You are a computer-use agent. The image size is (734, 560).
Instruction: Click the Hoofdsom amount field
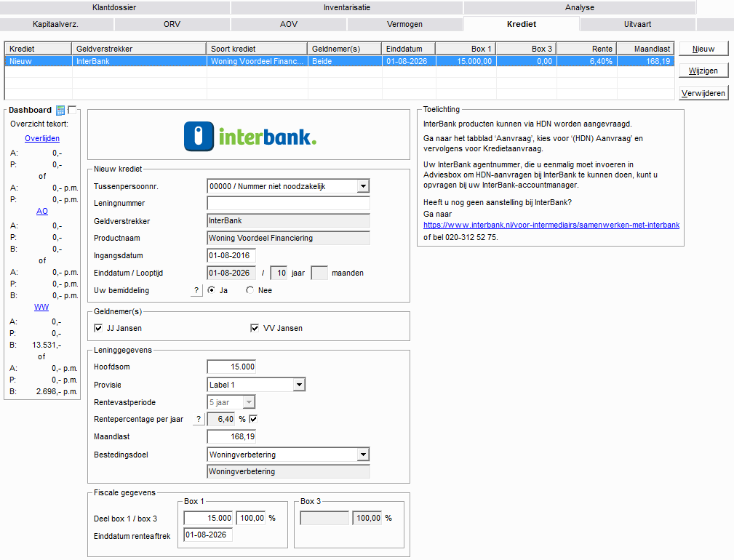pos(231,367)
